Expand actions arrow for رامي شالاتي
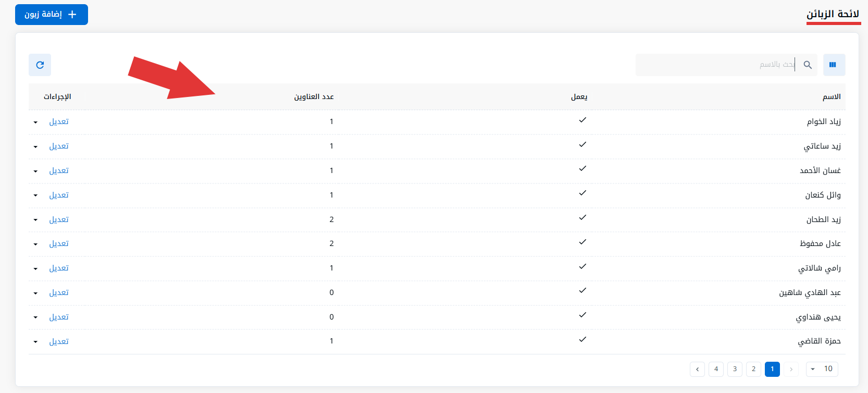The image size is (868, 393). tap(35, 269)
